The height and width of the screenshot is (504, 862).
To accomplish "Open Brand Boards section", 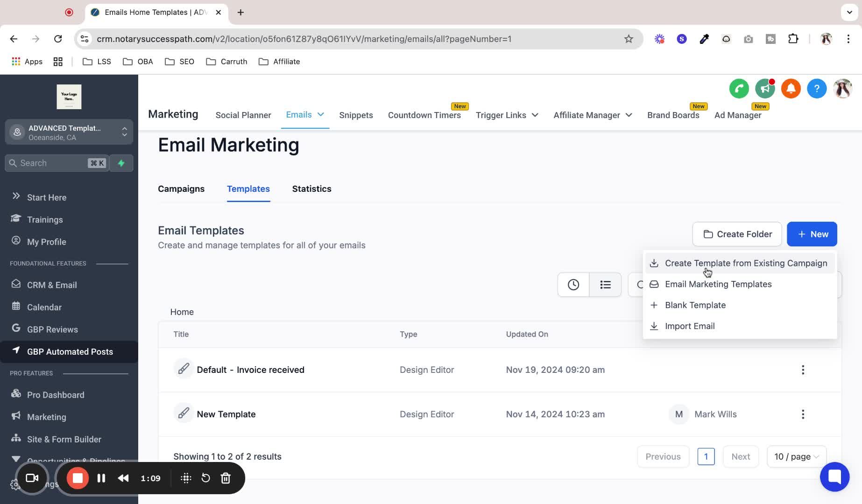I will click(x=673, y=115).
